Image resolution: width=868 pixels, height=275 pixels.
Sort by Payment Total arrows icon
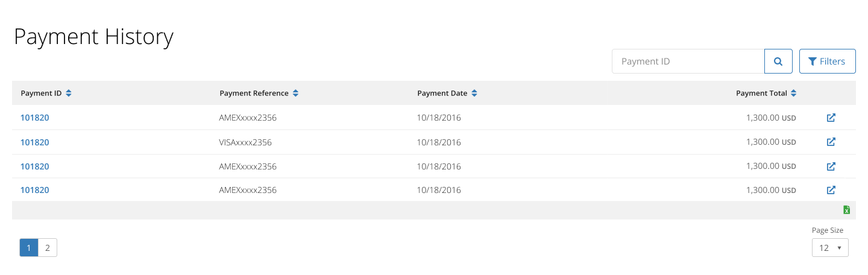click(x=793, y=93)
